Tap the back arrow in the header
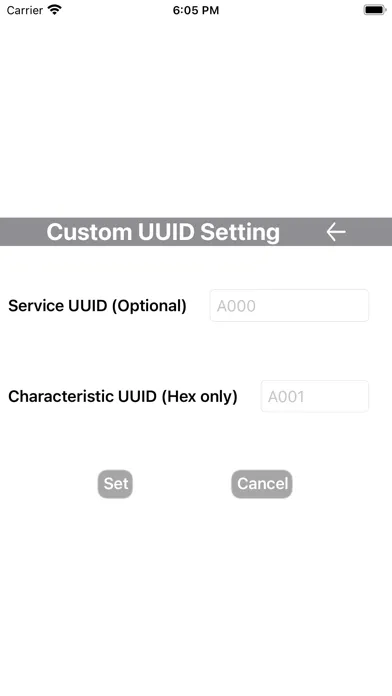This screenshot has width=392, height=696. click(x=336, y=232)
